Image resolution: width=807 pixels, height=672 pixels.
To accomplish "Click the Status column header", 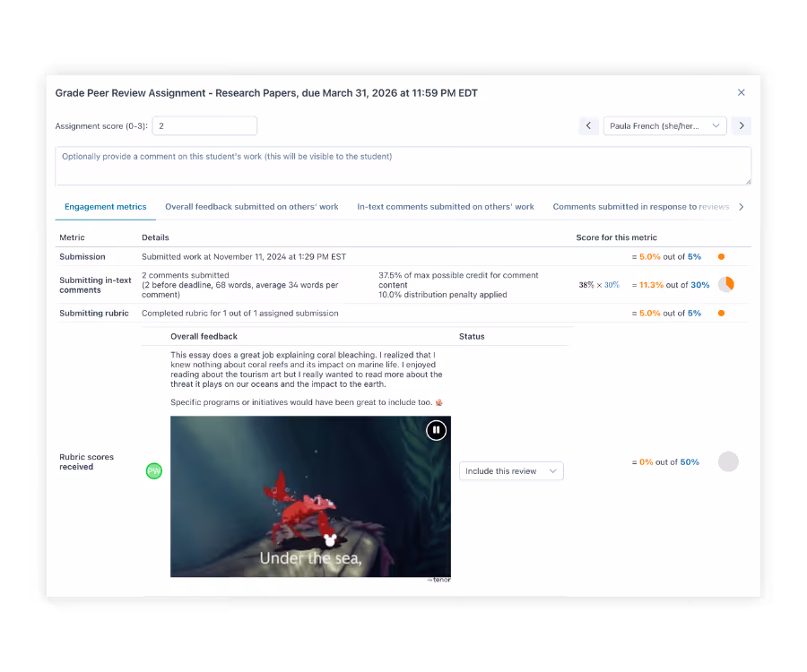I will pos(472,336).
